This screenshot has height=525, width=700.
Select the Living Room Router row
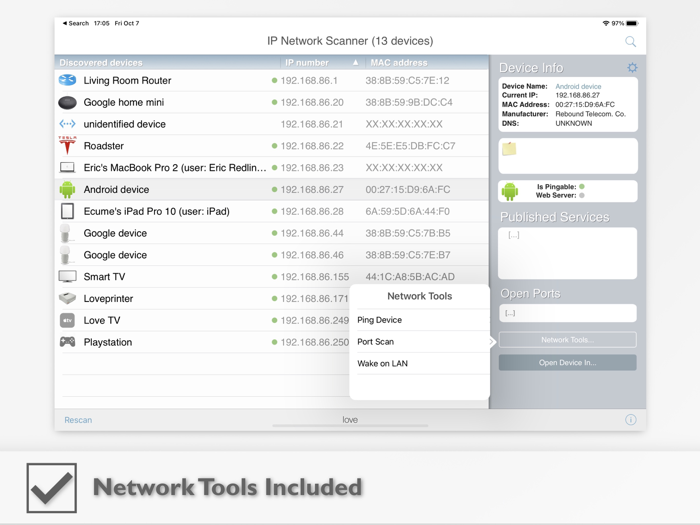(x=272, y=80)
